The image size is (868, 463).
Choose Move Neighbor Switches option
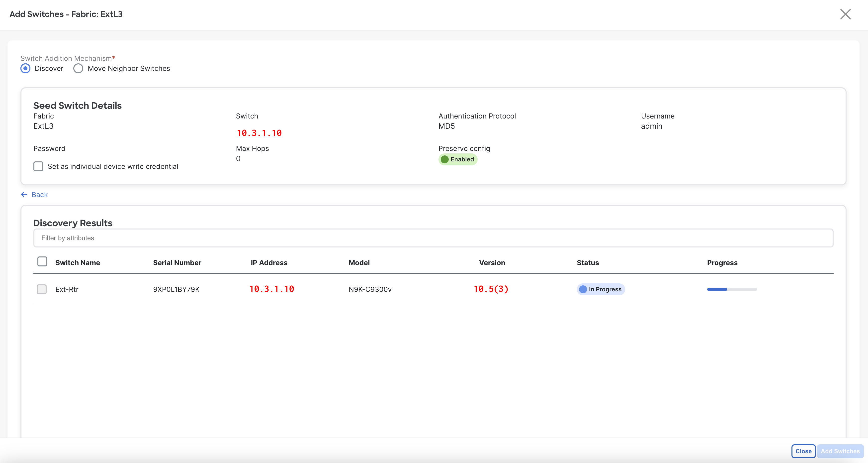click(78, 68)
